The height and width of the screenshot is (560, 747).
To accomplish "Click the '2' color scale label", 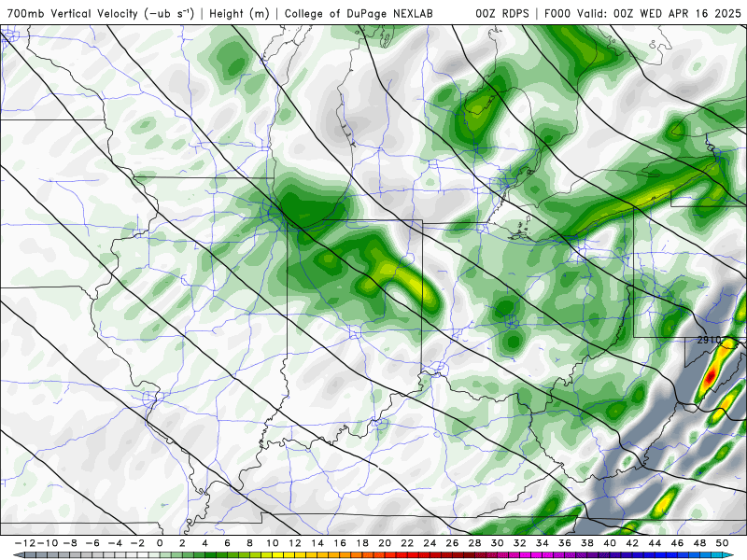I will [182, 543].
